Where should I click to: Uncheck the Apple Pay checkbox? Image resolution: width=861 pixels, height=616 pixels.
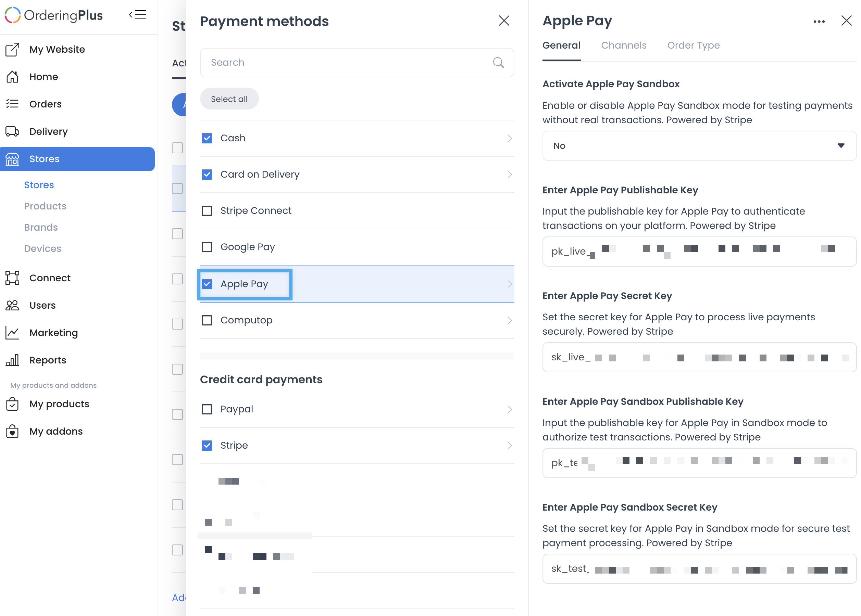click(207, 284)
